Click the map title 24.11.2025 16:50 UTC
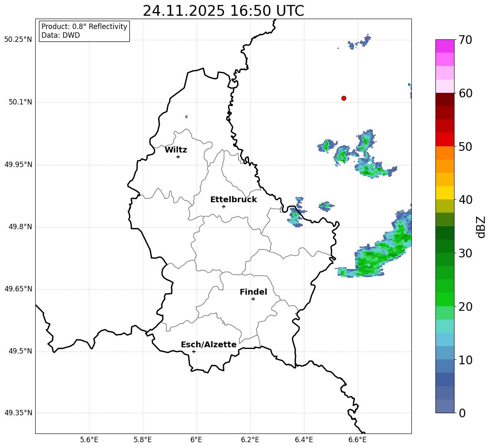Screen dimensions: 491x448 223,11
